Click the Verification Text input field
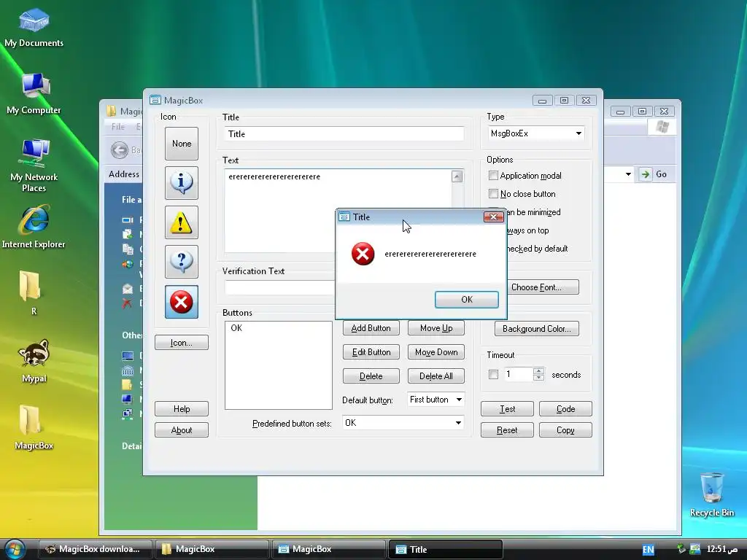 (x=280, y=287)
